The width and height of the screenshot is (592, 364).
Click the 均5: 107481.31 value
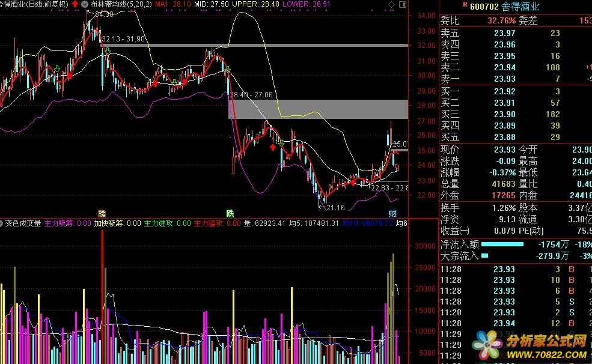click(x=314, y=223)
